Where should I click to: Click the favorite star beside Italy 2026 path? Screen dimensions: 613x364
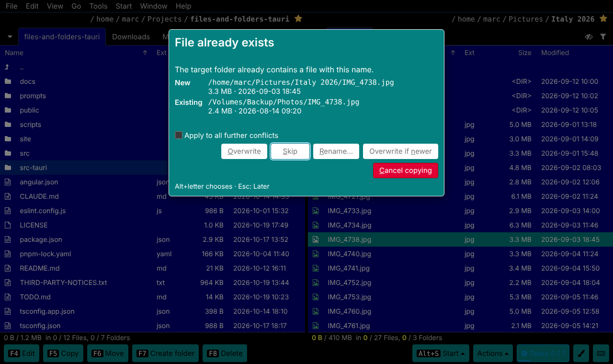(x=603, y=19)
